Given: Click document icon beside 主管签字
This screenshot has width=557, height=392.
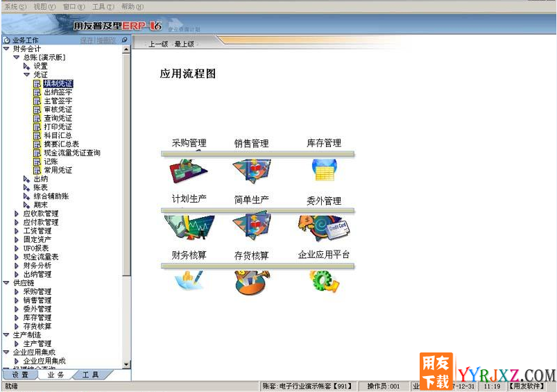Looking at the screenshot, I should pyautogui.click(x=37, y=101).
